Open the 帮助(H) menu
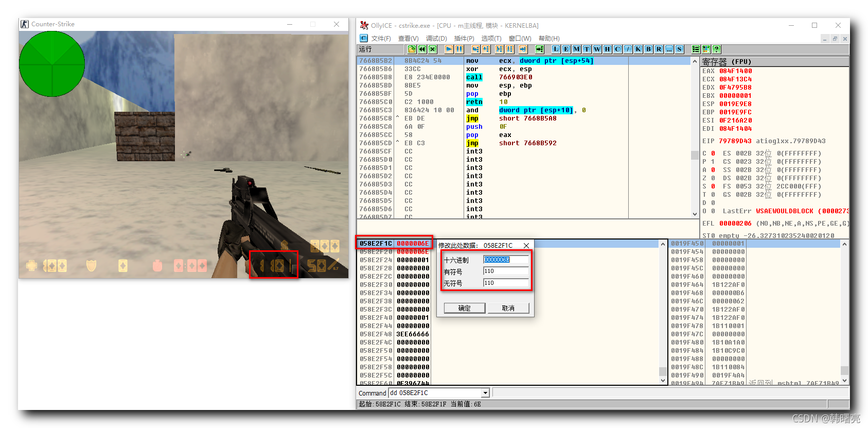The image size is (868, 428). [549, 39]
